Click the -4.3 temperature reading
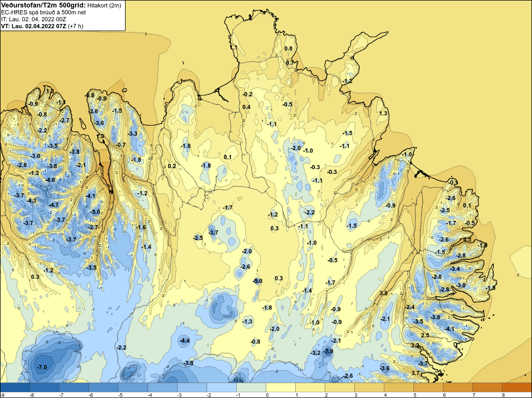532x398 pixels. pos(31,201)
